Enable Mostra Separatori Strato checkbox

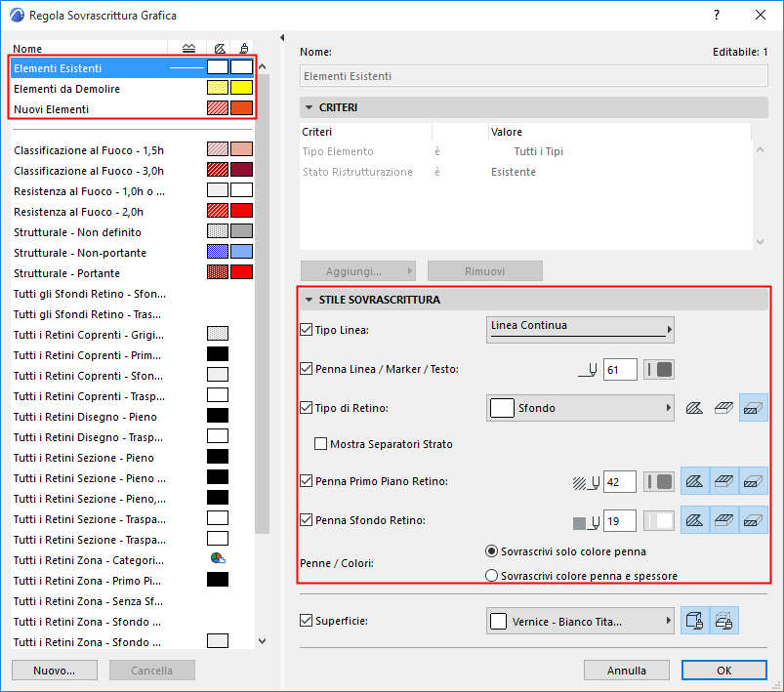click(x=320, y=443)
